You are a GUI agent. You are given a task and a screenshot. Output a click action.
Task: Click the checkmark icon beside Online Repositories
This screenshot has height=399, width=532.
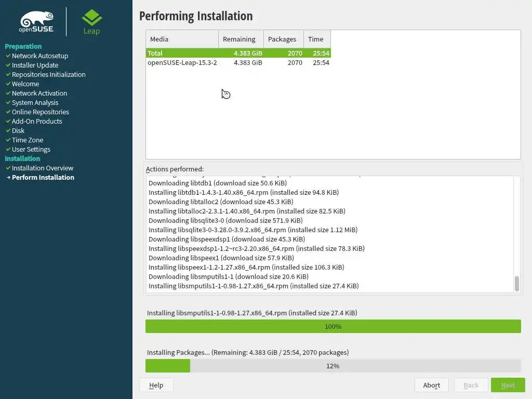coord(8,112)
